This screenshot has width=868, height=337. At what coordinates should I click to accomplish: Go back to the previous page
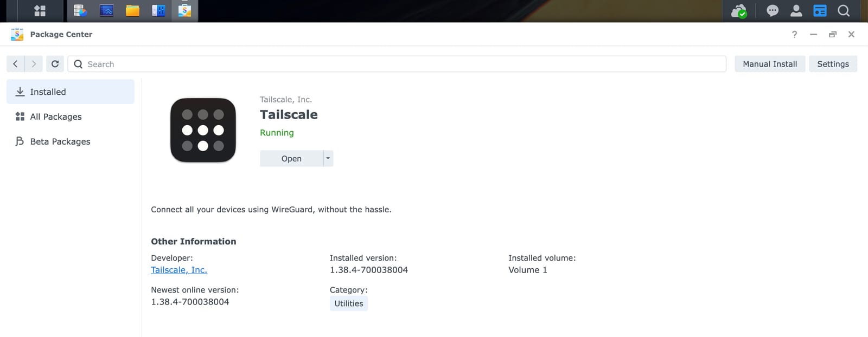point(15,64)
